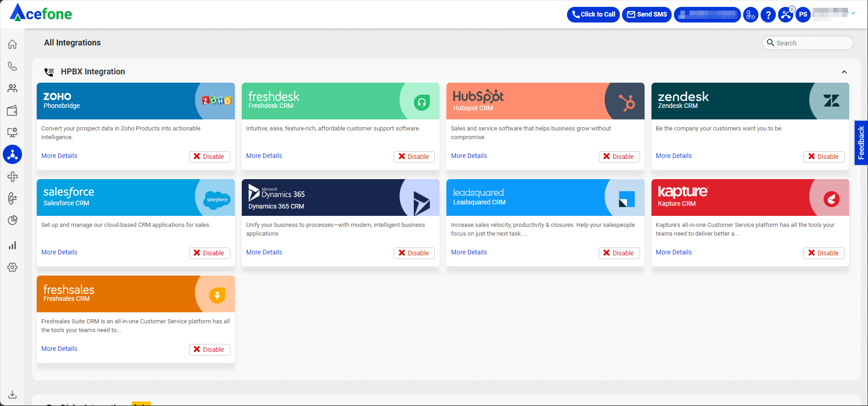Open the phone calls sidebar icon
This screenshot has width=868, height=406.
pos(12,66)
